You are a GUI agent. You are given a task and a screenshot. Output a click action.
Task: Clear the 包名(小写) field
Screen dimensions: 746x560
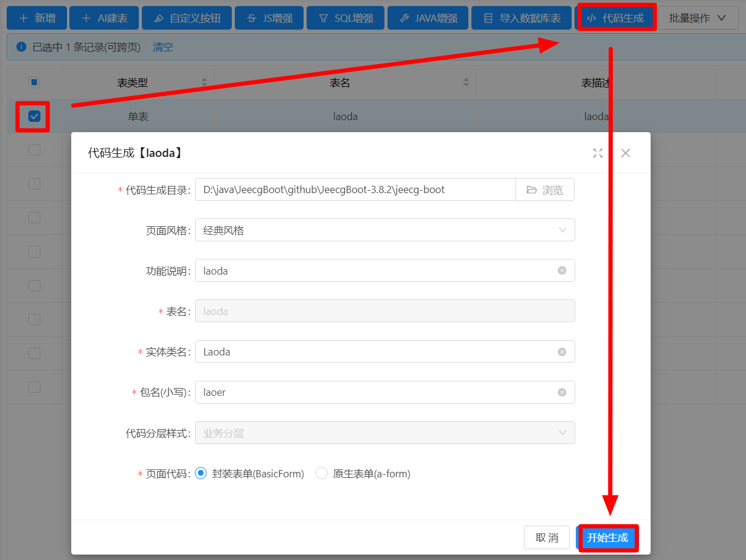[x=562, y=392]
